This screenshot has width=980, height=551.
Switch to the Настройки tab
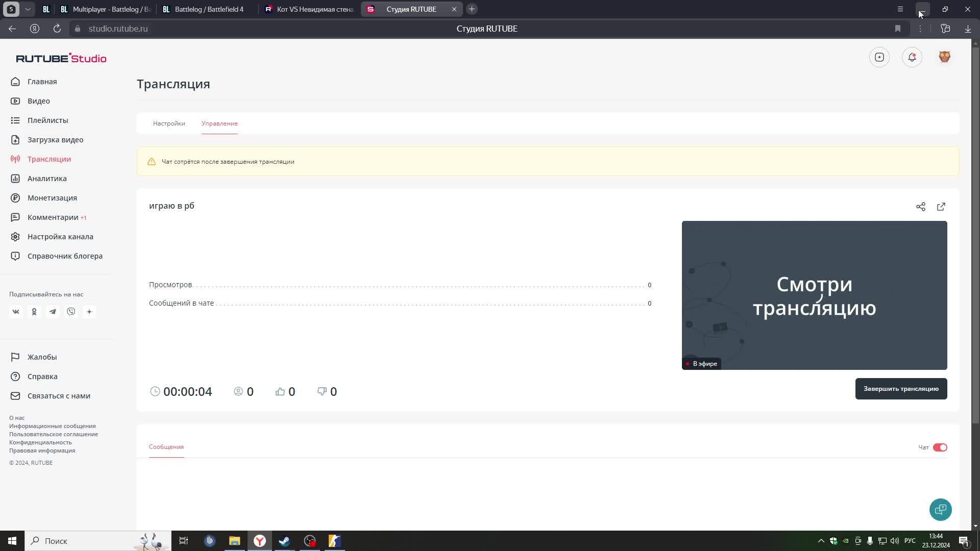coord(169,123)
